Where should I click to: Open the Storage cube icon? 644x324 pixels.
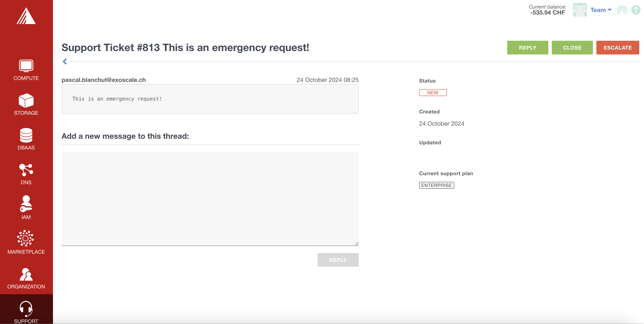point(26,101)
